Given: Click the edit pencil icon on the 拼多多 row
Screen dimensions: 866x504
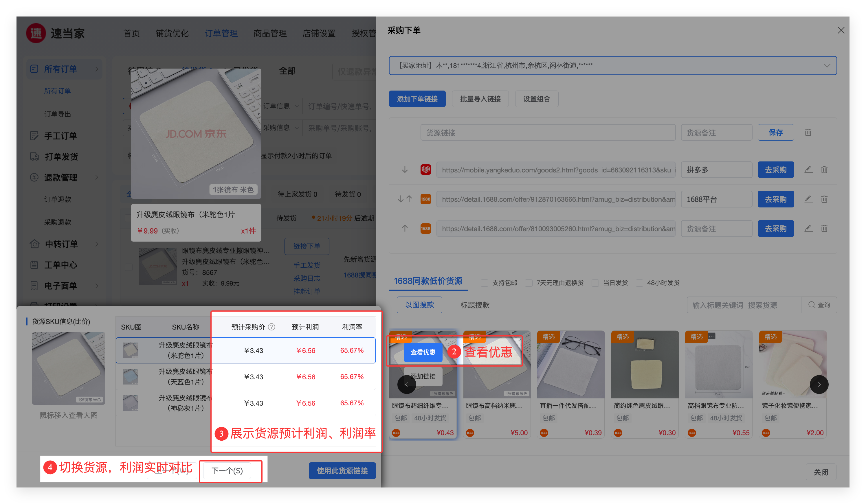Looking at the screenshot, I should (808, 170).
